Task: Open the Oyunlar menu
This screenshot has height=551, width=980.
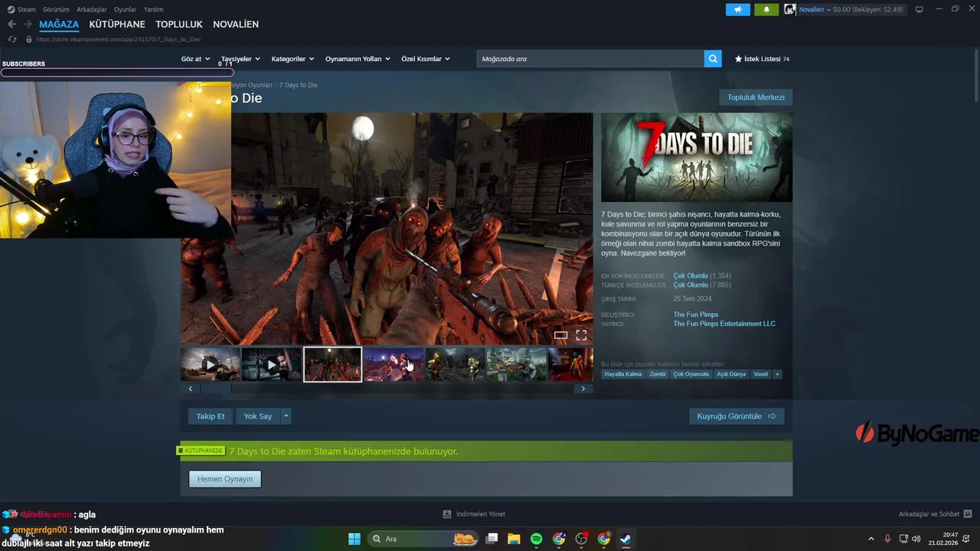Action: pyautogui.click(x=125, y=9)
